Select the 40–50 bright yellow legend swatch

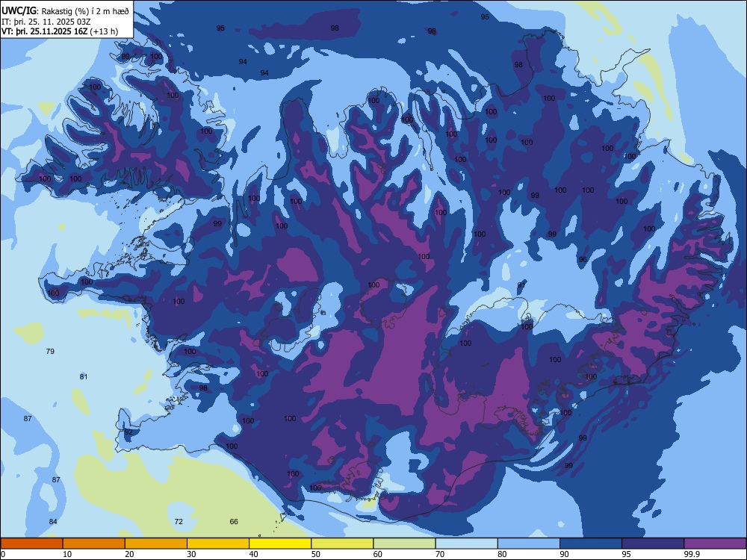pyautogui.click(x=280, y=544)
